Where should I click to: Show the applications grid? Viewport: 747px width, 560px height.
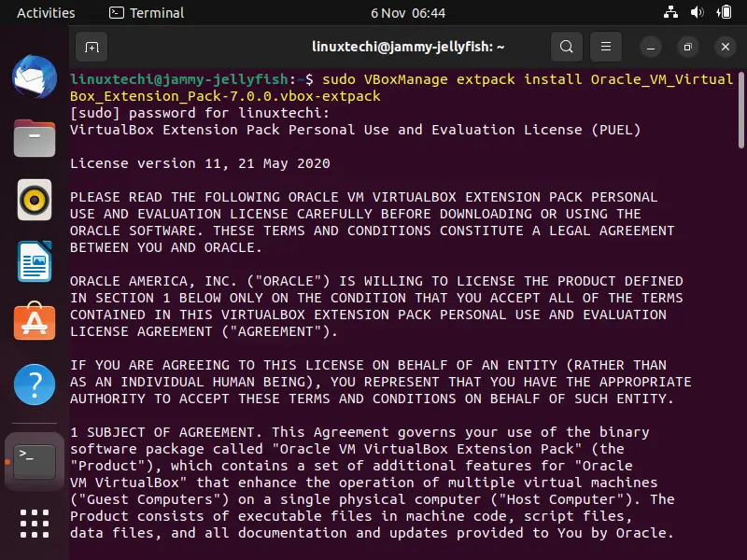pyautogui.click(x=35, y=524)
